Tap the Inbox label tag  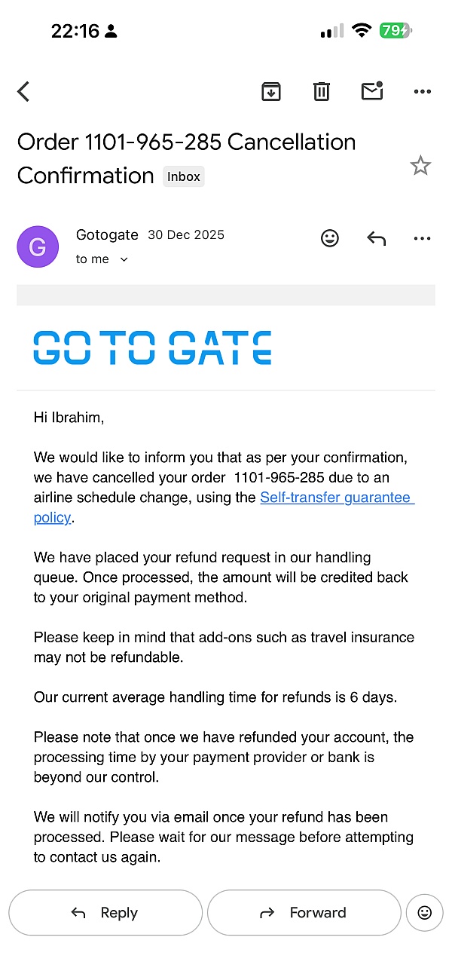pos(184,176)
